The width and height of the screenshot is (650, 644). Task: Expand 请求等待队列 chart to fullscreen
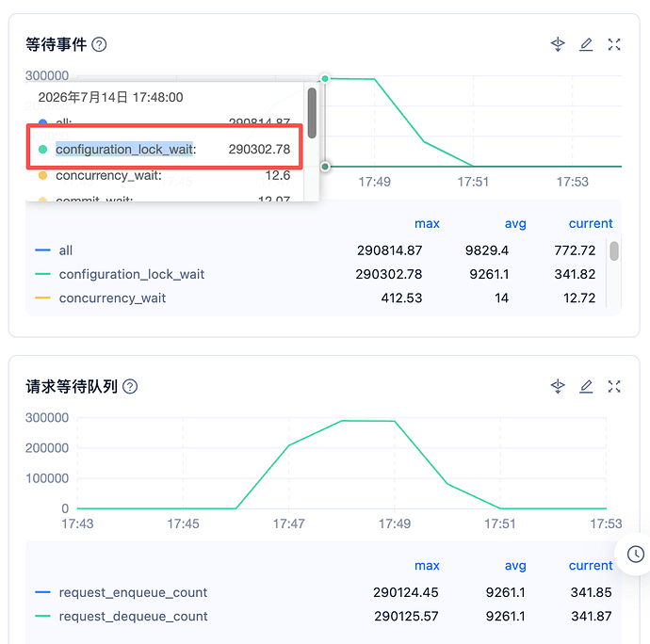pos(614,386)
